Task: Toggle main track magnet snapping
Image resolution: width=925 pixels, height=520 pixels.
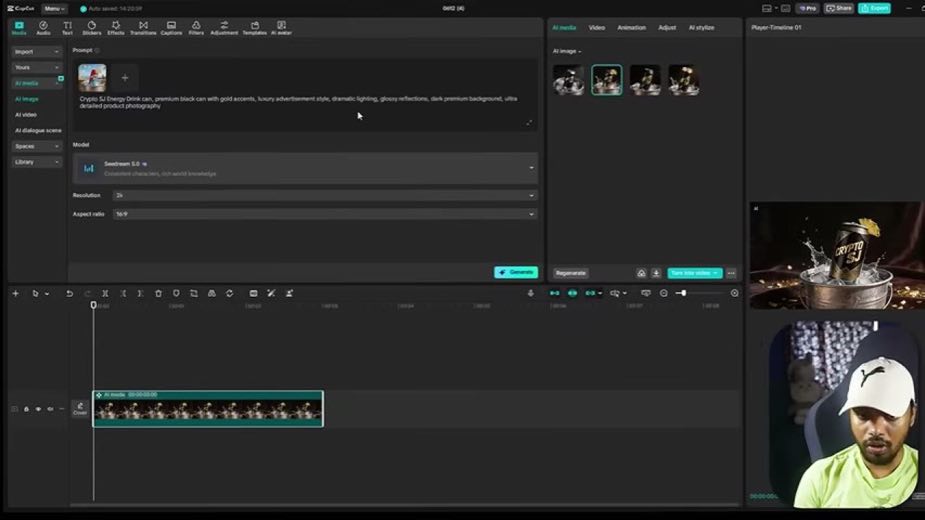Action: click(555, 293)
